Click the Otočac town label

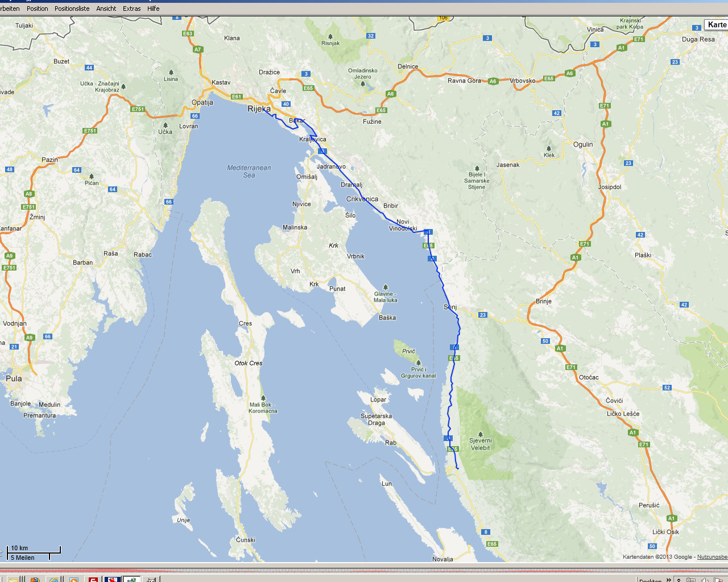click(589, 377)
